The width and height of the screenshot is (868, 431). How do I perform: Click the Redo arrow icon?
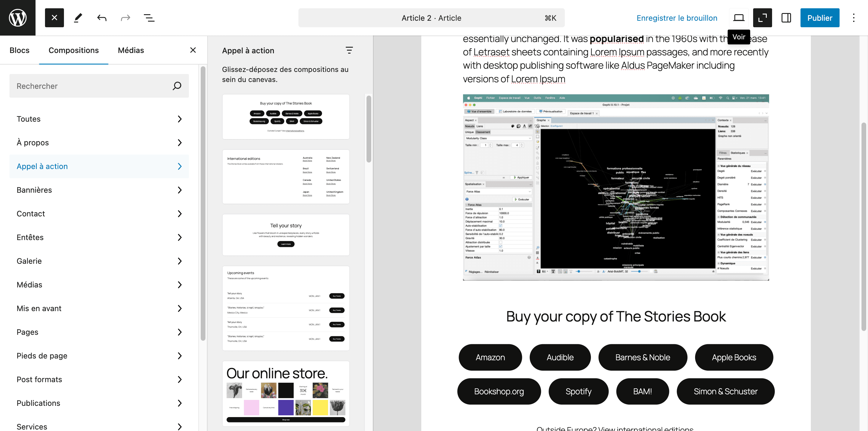coord(125,17)
